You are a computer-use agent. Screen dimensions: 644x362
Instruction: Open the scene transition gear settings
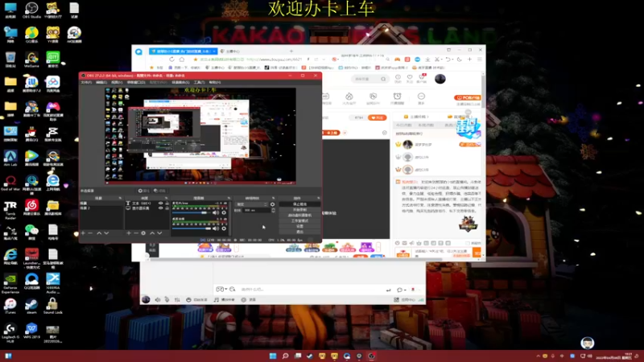272,204
